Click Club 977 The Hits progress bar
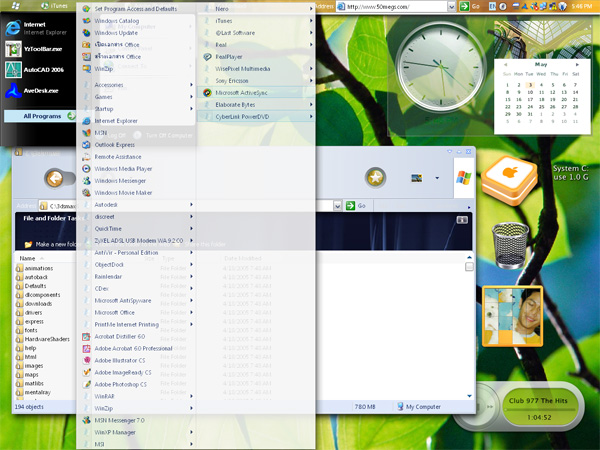The image size is (600, 450). [538, 409]
